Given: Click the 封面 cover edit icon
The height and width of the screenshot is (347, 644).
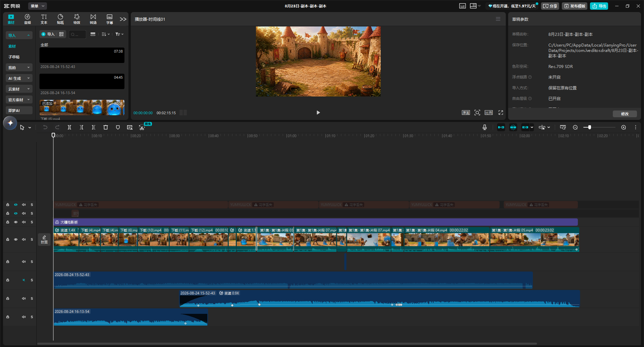Looking at the screenshot, I should (44, 239).
